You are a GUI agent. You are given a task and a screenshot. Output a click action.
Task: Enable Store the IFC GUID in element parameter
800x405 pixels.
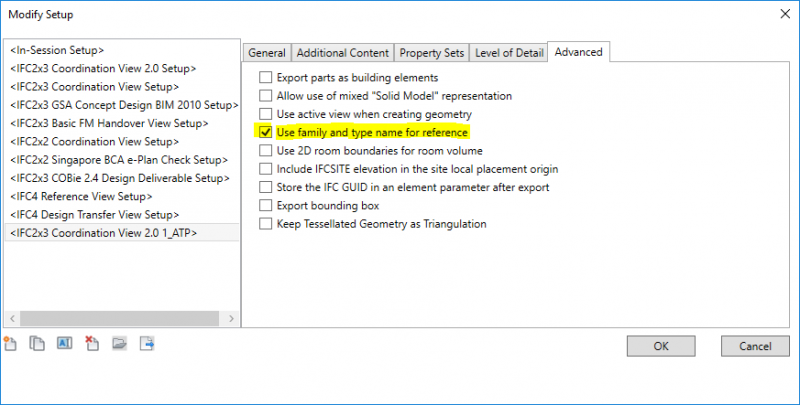pos(266,187)
